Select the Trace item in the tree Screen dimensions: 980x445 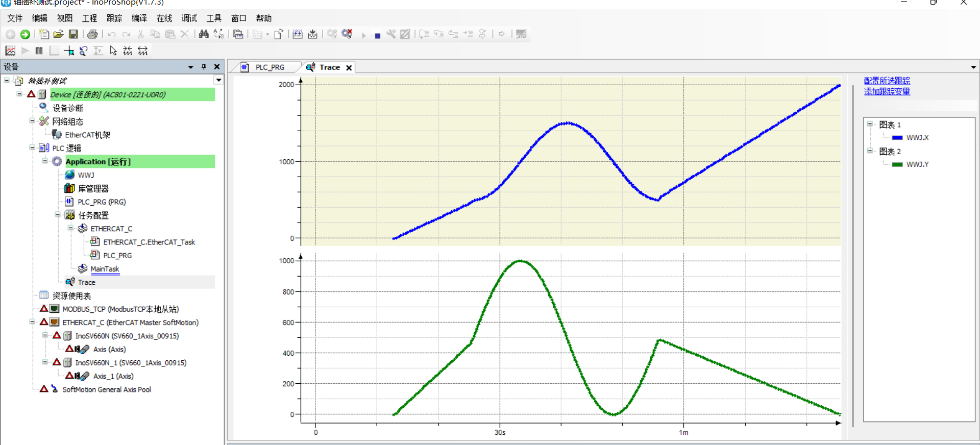coord(86,282)
